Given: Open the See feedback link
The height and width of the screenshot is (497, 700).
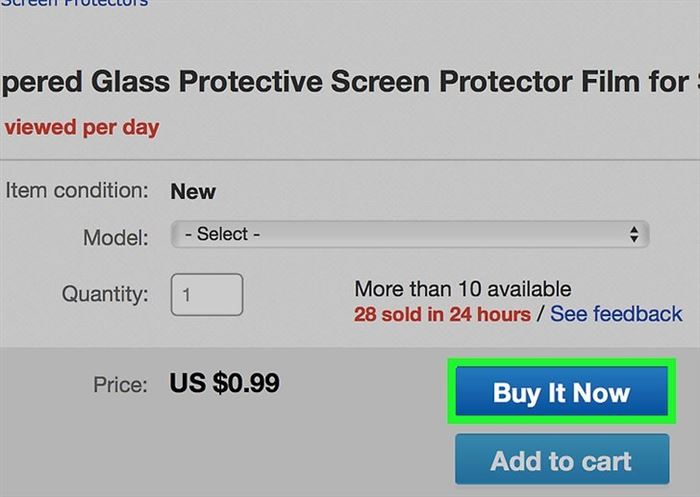Looking at the screenshot, I should coord(616,314).
